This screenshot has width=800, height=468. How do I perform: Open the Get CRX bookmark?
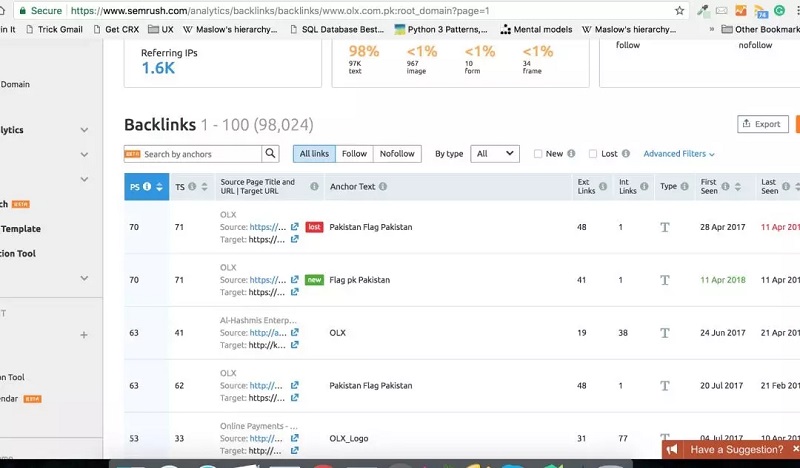(116, 29)
